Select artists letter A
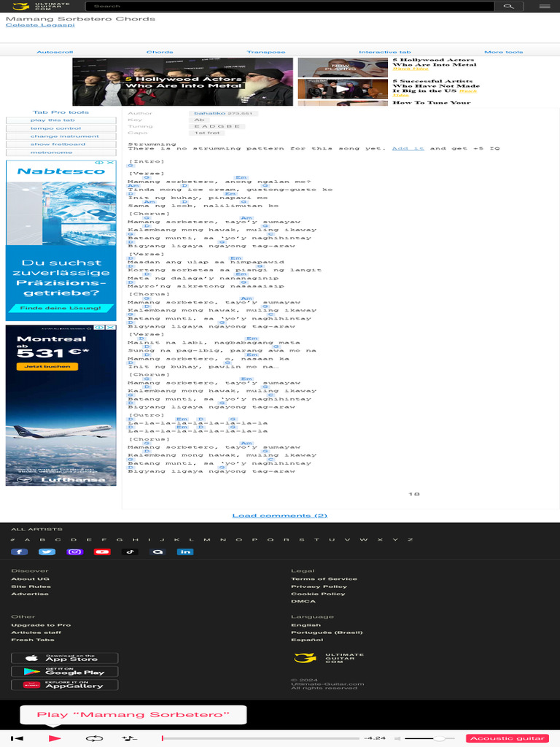 click(27, 540)
